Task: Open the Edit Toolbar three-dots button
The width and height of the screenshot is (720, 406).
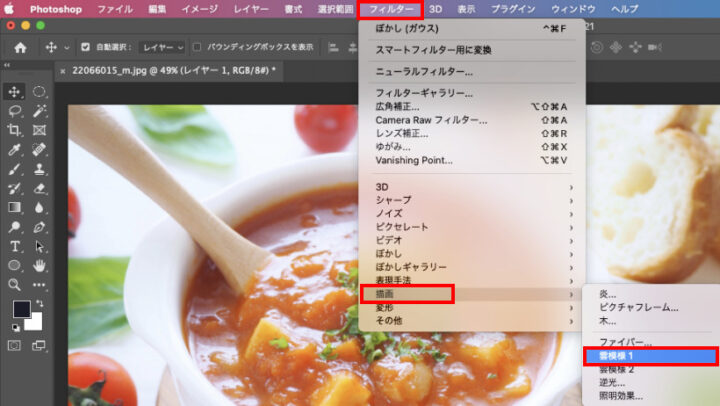Action: tap(39, 285)
